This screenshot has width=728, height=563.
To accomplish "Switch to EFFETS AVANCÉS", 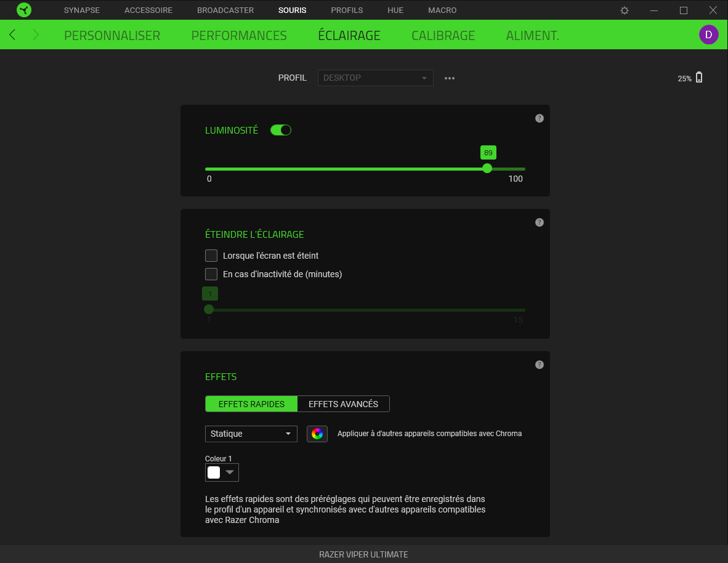I will (343, 404).
